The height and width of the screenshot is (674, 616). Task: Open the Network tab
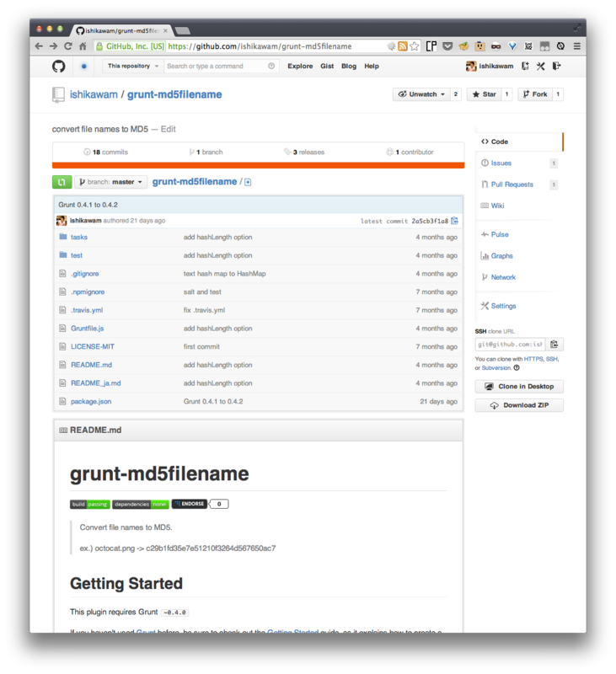point(503,278)
